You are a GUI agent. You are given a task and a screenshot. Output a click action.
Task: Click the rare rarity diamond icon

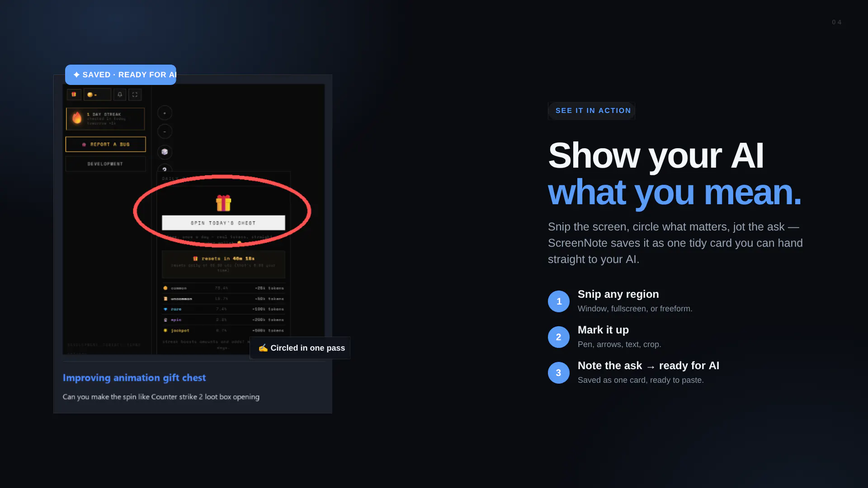point(165,309)
